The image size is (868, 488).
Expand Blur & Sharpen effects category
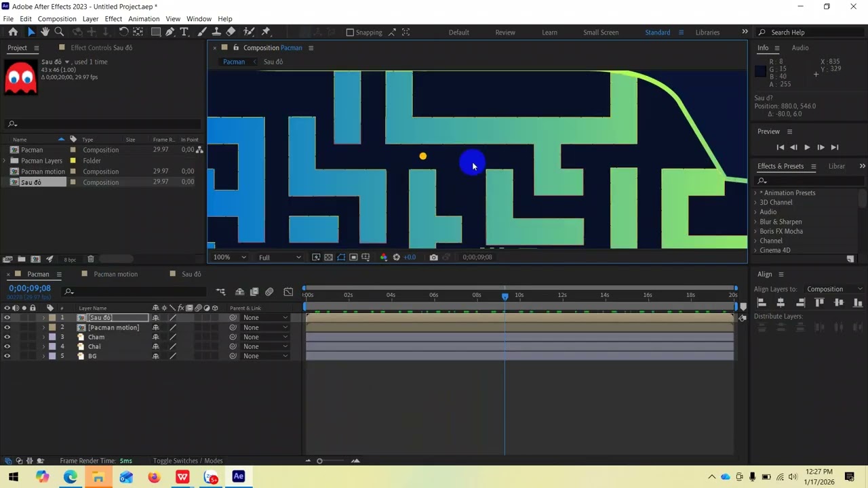(755, 222)
